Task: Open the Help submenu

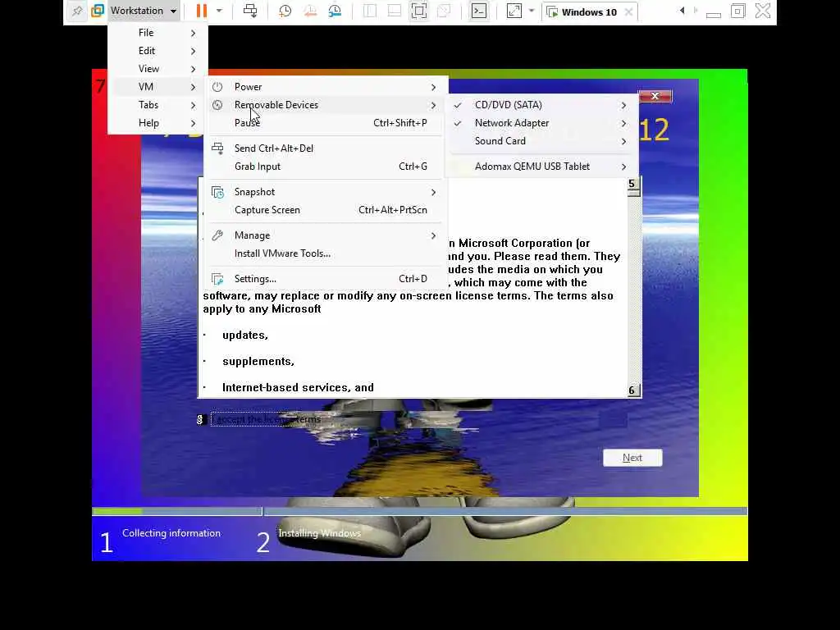Action: pos(157,123)
